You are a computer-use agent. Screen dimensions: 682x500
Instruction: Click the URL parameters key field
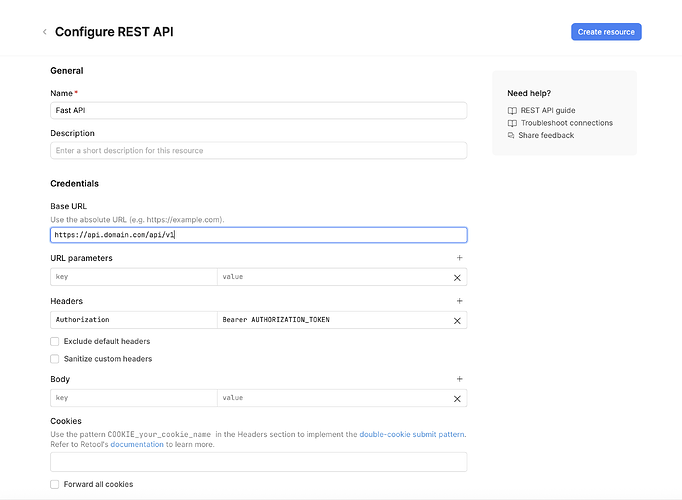pos(134,277)
